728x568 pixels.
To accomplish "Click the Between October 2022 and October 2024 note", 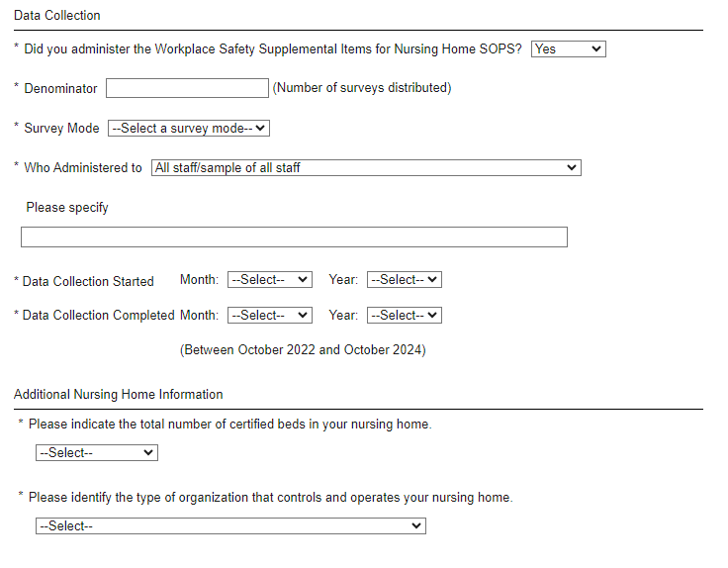I will tap(303, 349).
